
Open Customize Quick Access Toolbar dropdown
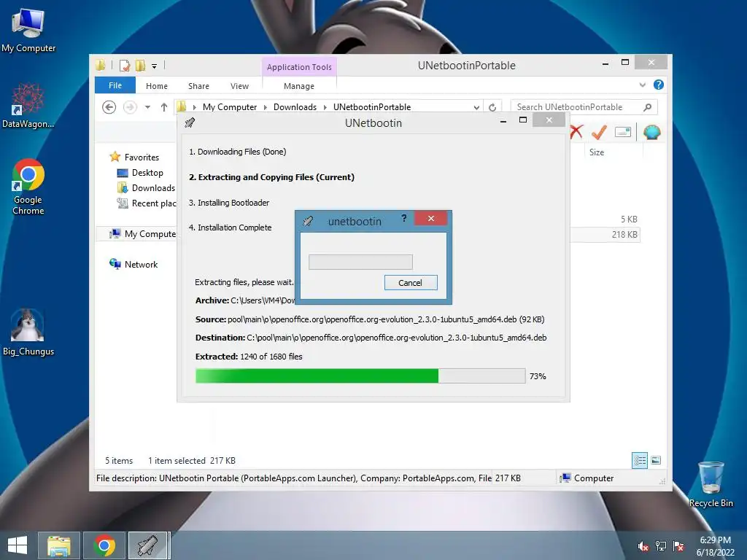(x=155, y=66)
